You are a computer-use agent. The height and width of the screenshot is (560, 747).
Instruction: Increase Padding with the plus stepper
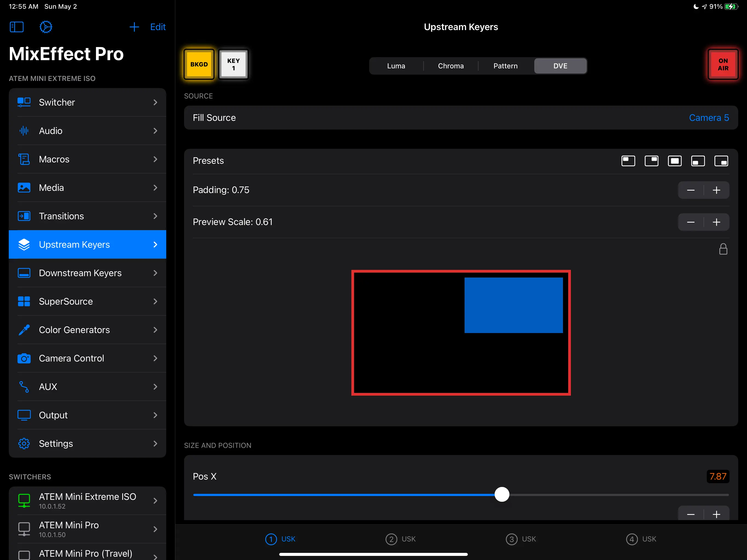pyautogui.click(x=716, y=190)
